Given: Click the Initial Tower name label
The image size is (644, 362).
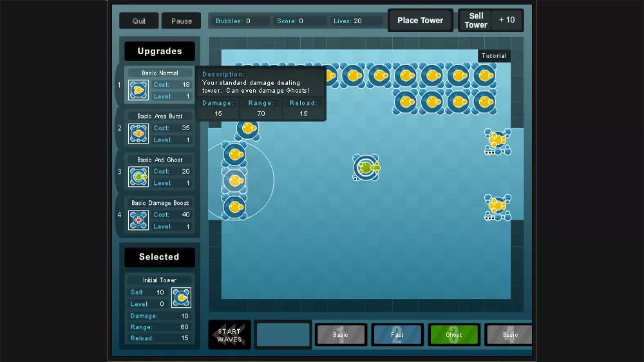Looking at the screenshot, I should pos(160,280).
